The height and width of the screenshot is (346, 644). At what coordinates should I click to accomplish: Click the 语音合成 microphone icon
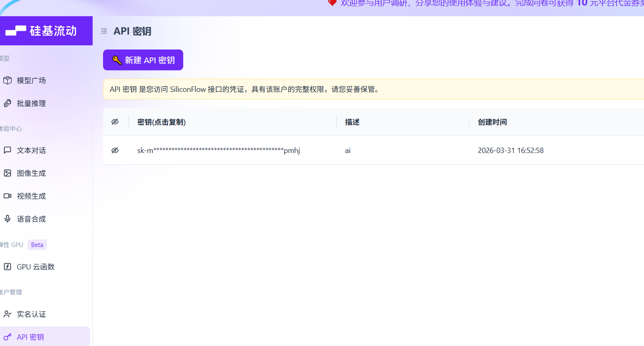coord(7,219)
